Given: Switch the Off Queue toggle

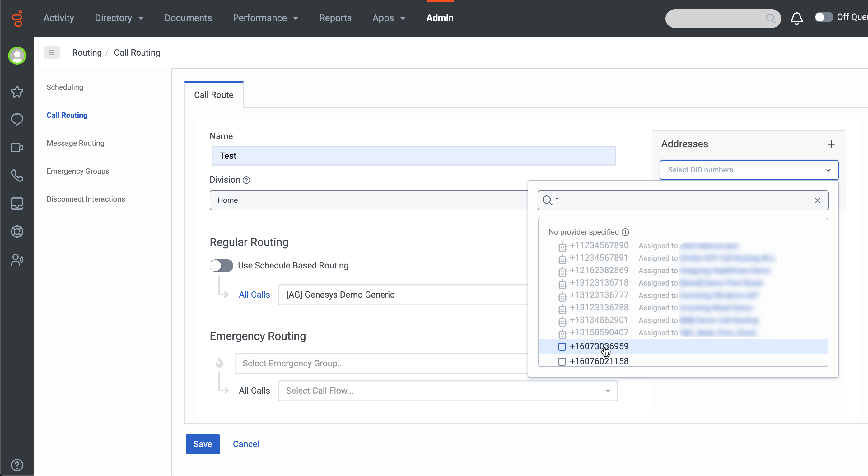Looking at the screenshot, I should click(x=824, y=17).
